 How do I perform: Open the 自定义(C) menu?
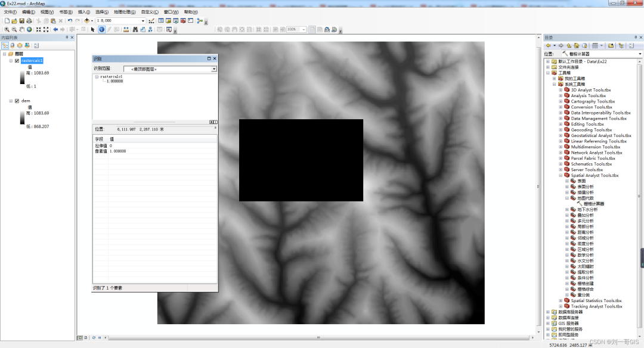(x=150, y=12)
